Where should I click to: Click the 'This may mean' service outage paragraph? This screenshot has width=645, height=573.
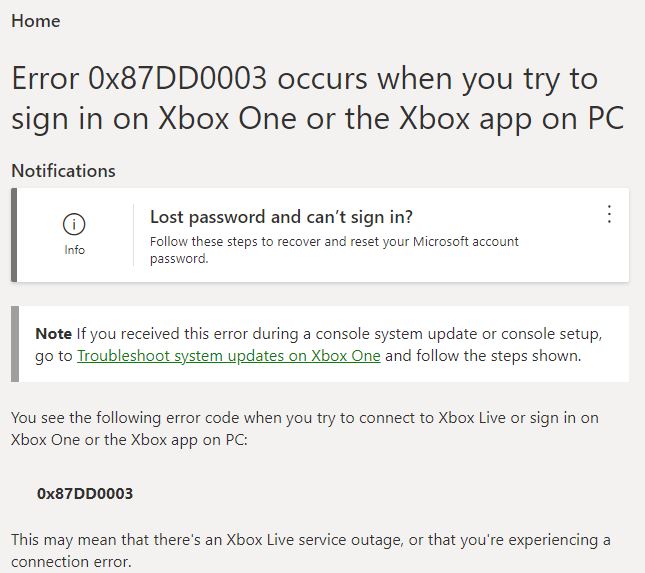click(x=311, y=550)
